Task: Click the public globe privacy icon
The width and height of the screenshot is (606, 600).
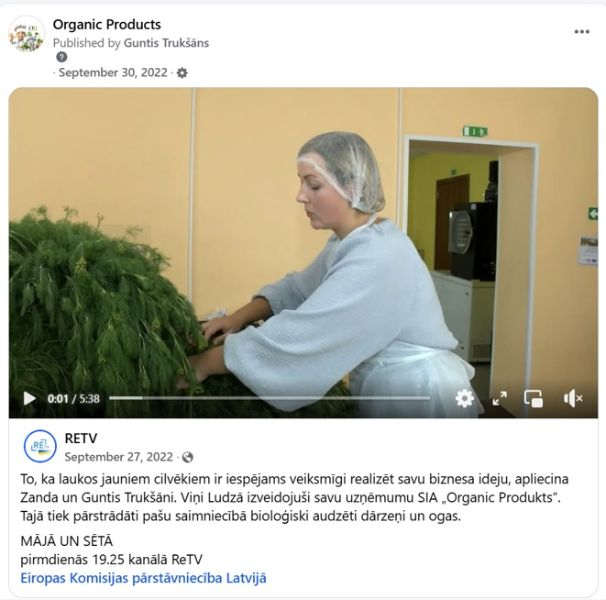Action: point(187,457)
